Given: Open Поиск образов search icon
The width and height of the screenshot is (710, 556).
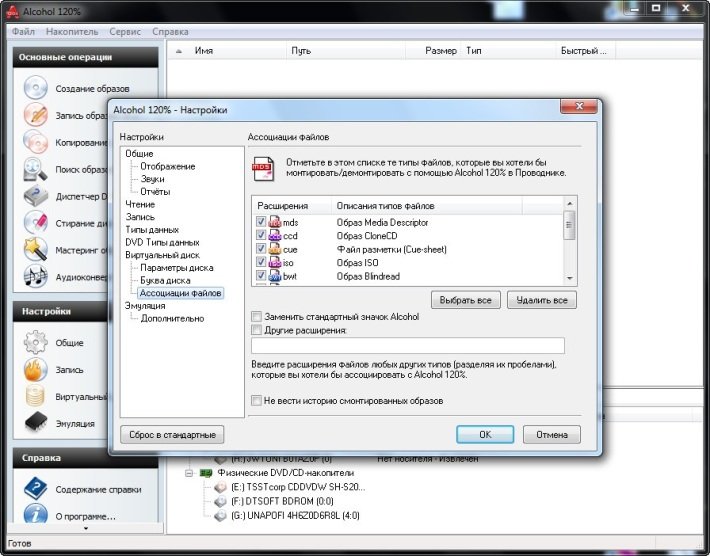Looking at the screenshot, I should [36, 168].
